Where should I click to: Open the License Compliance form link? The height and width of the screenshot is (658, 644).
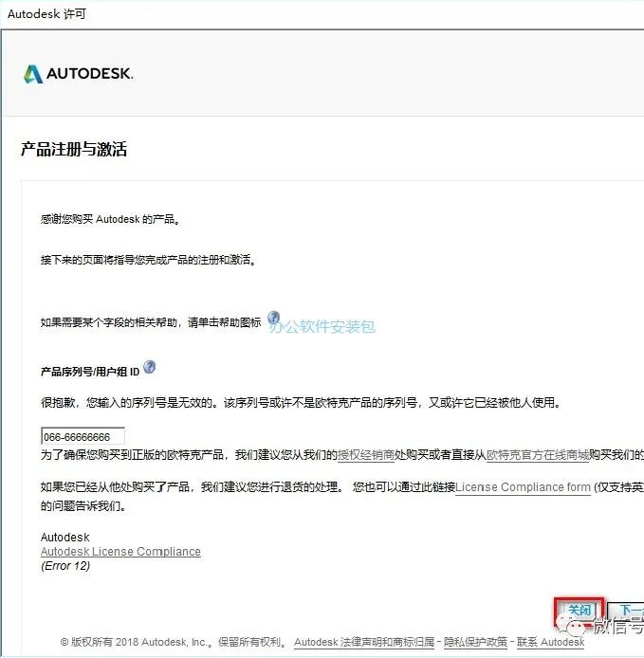(523, 487)
